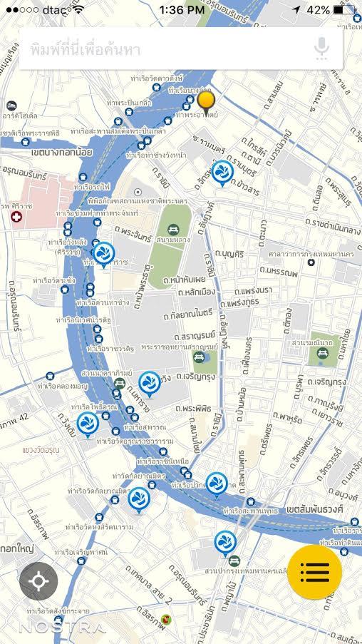Open the yellow list menu button
This screenshot has width=362, height=644.
point(314,572)
